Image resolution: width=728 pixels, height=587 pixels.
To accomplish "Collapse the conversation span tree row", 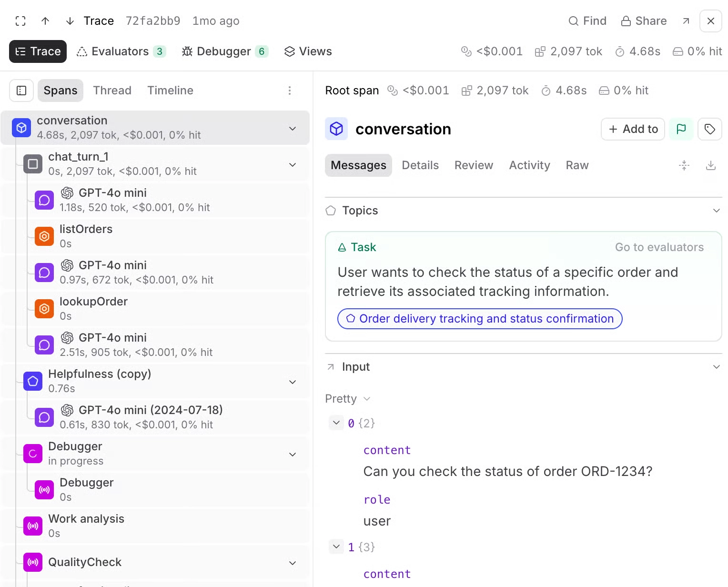I will coord(293,128).
